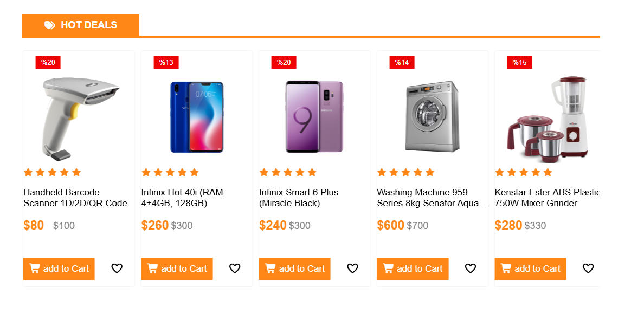The image size is (644, 334).
Task: Add the Infinix Hot 40i to cart
Action: 177,268
